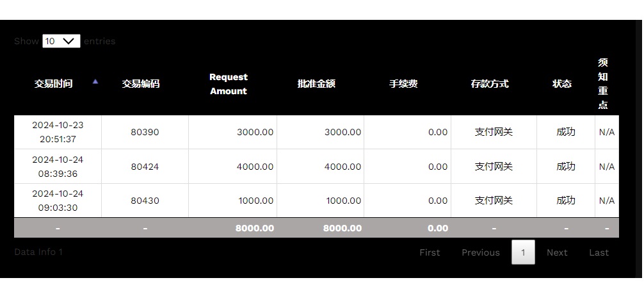Select transaction code 80390 cell
This screenshot has width=644, height=287.
145,132
